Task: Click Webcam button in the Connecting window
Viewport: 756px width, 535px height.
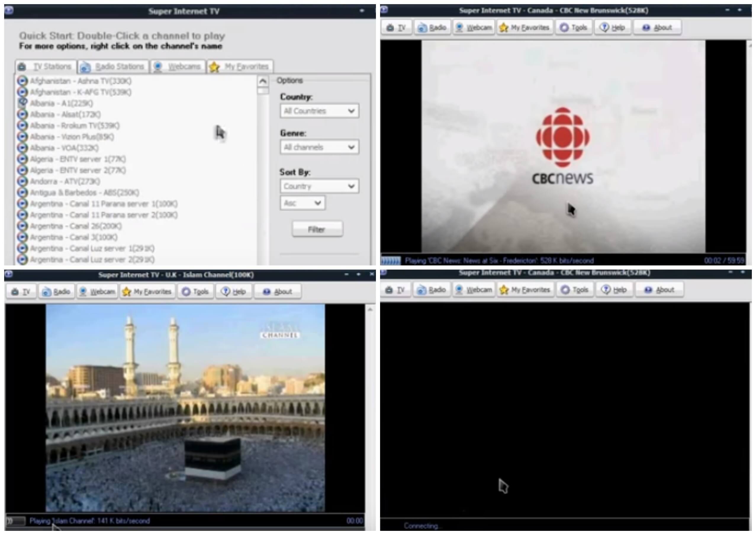Action: click(474, 290)
